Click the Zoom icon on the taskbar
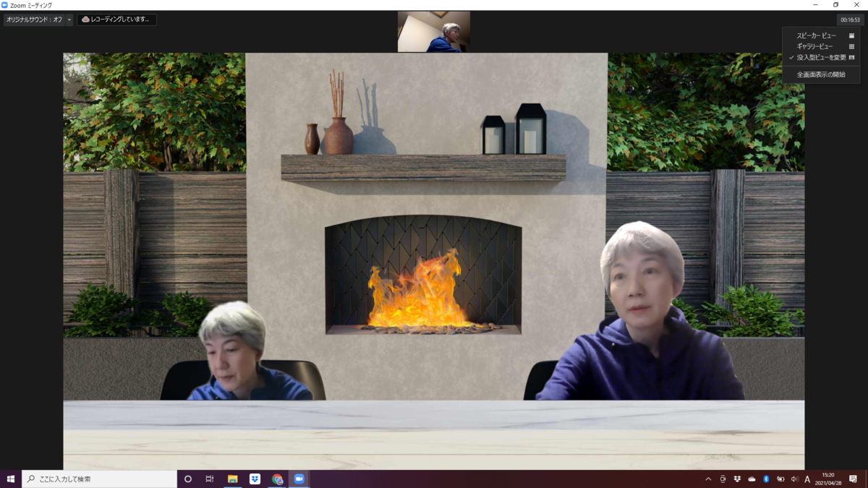 point(299,479)
